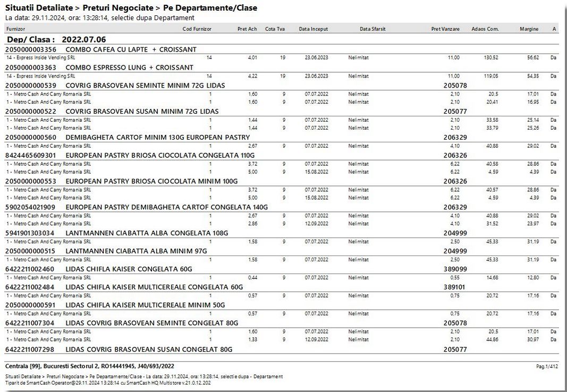This screenshot has height=392, width=567.
Task: Select the Dep/Clasa 2022.07.06 group heading
Action: pos(56,39)
